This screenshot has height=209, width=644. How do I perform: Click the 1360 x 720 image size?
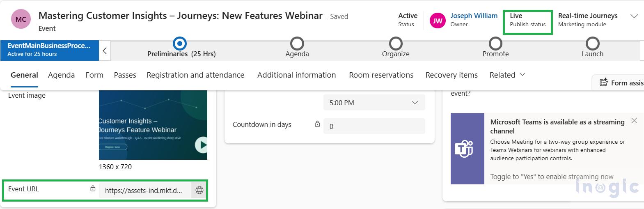(115, 167)
